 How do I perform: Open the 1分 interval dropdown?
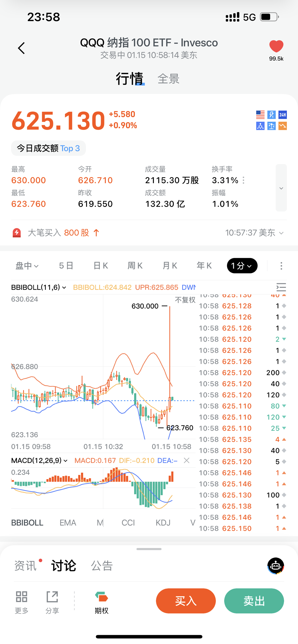click(x=242, y=266)
